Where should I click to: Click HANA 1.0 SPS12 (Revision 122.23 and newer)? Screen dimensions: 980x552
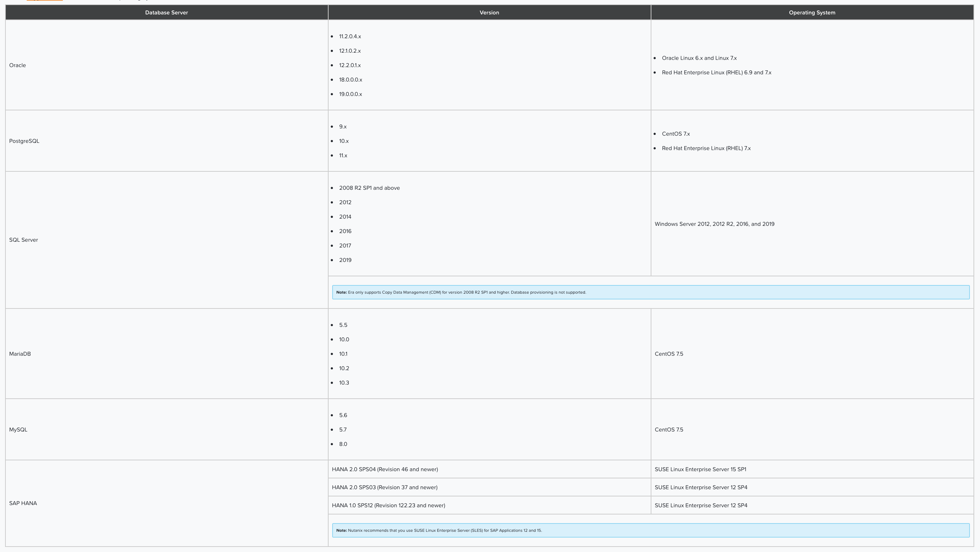pyautogui.click(x=389, y=505)
